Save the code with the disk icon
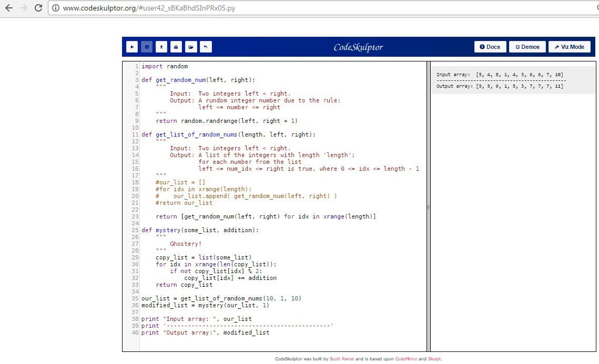 pos(147,47)
